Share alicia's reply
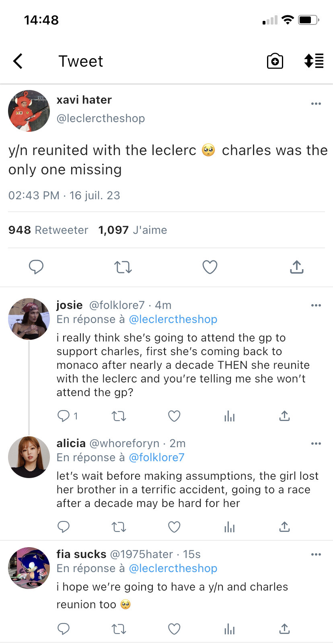Image resolution: width=333 pixels, height=644 pixels. click(284, 527)
